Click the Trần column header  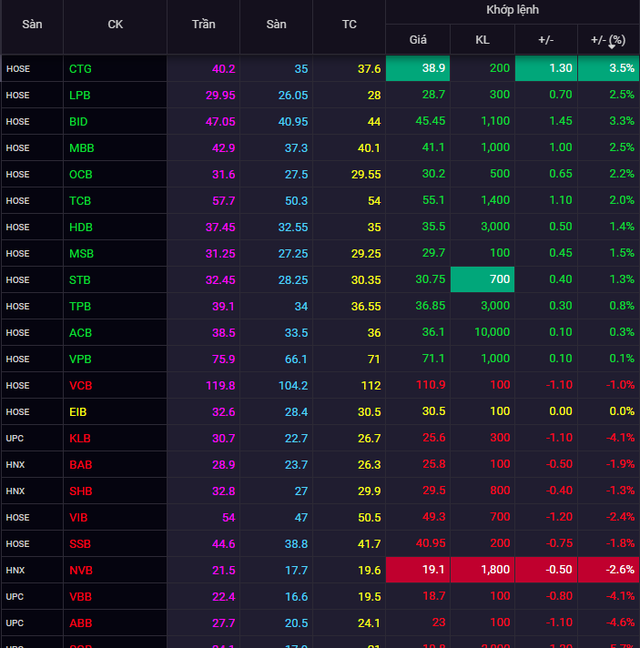coord(203,24)
